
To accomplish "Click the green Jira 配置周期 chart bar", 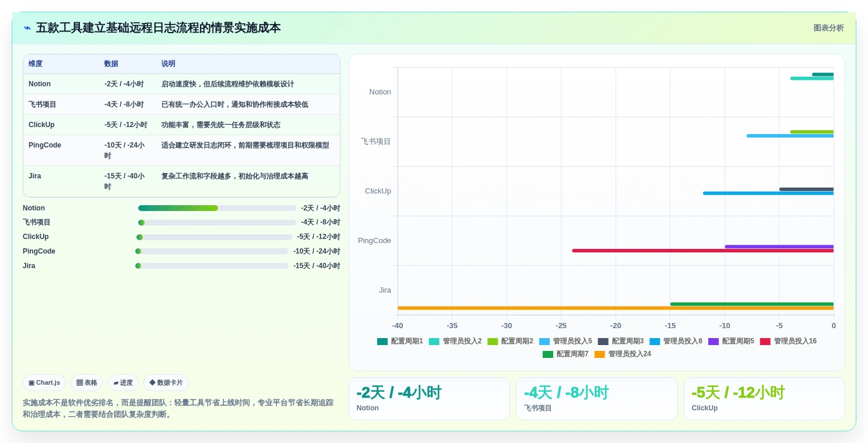I will [752, 304].
